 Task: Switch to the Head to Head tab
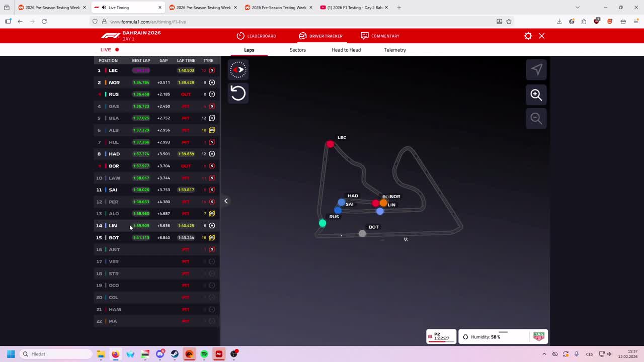tap(346, 50)
